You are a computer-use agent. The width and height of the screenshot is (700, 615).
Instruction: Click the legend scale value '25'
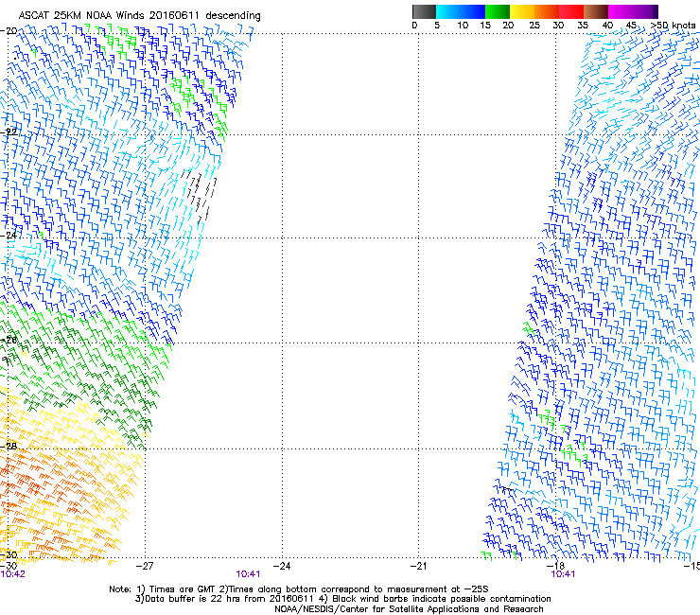tap(534, 26)
